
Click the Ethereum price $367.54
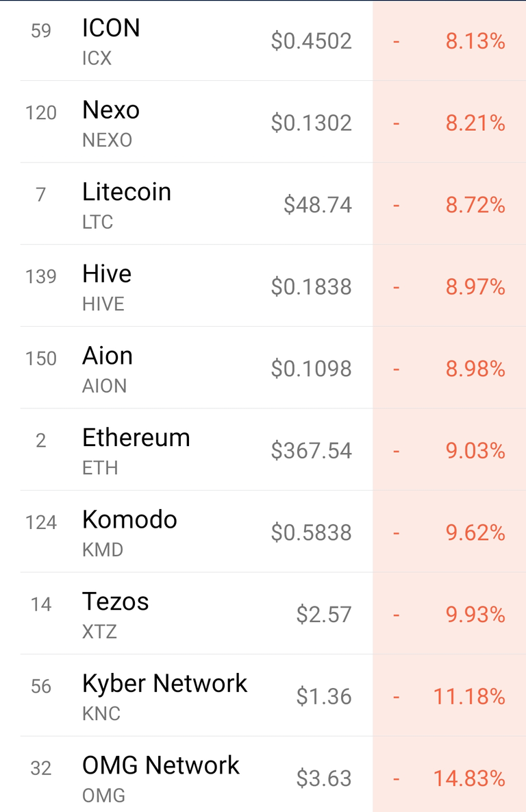312,451
